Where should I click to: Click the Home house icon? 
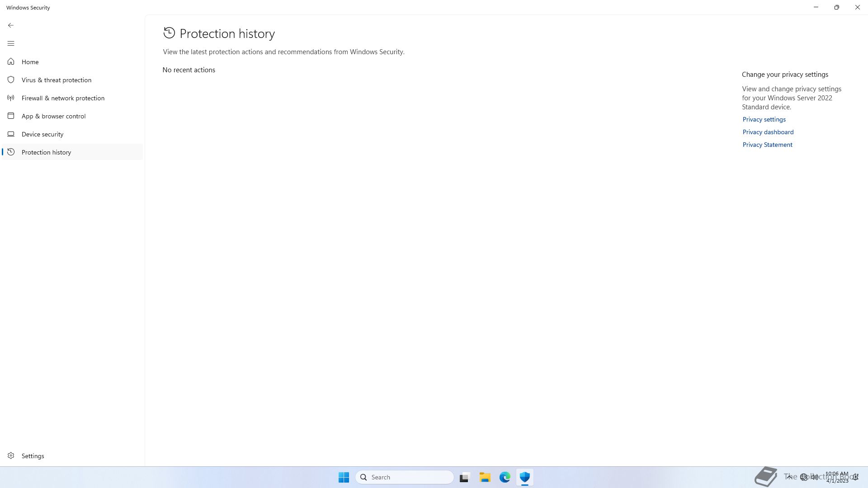(x=11, y=61)
